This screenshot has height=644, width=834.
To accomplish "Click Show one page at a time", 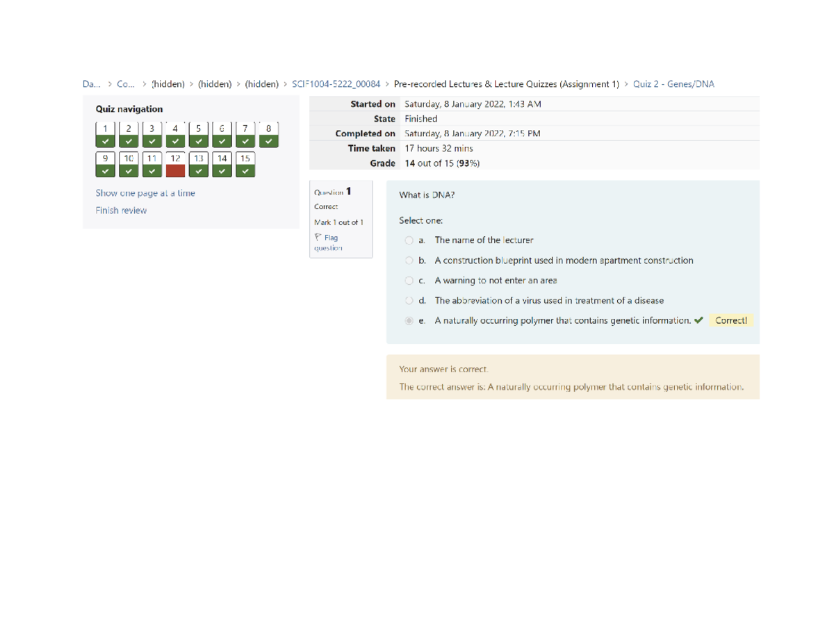I will (145, 193).
